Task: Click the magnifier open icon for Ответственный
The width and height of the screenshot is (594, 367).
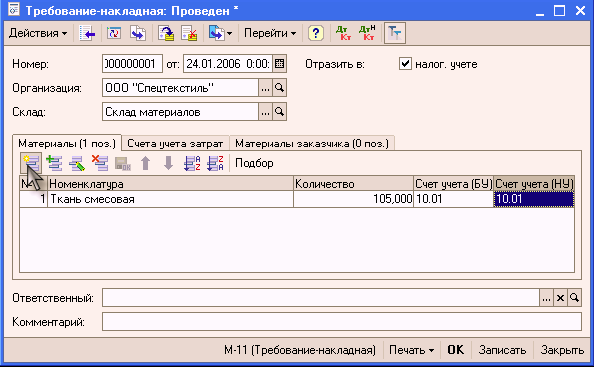Action: 574,298
